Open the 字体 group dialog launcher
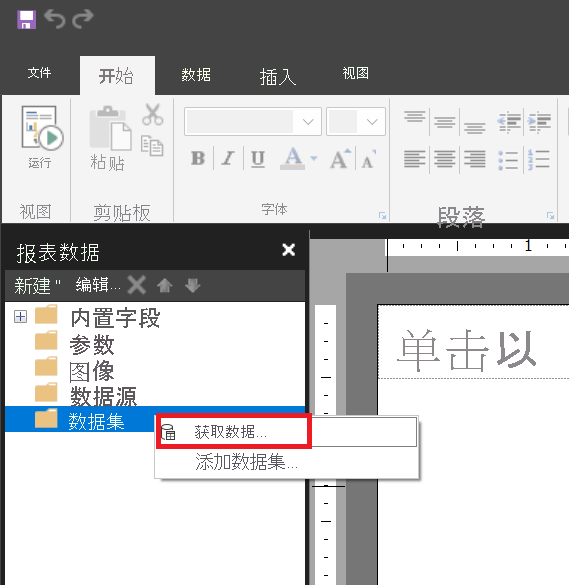569x585 pixels. tap(382, 215)
